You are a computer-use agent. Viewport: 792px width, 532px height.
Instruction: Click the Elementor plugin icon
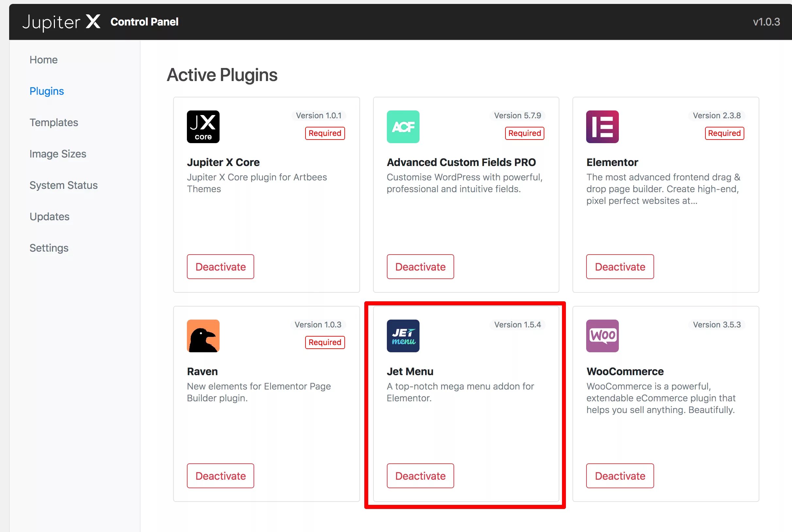[x=602, y=126]
